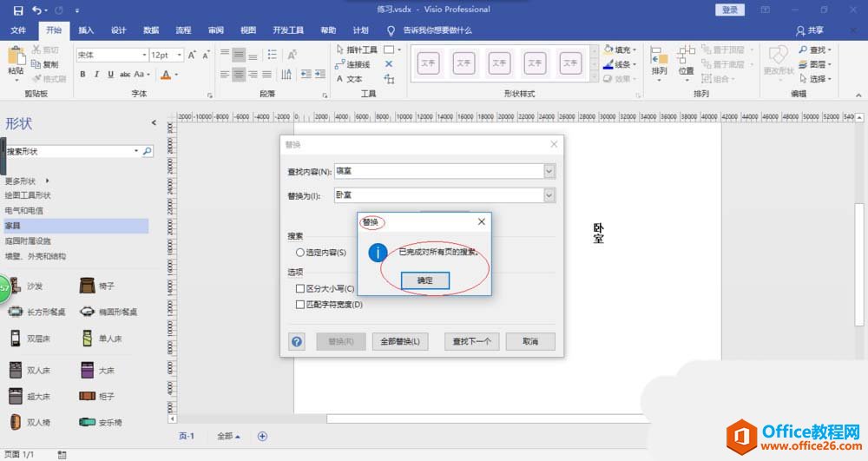Click the Replace All (全部替换) button
The width and height of the screenshot is (868, 461).
click(x=400, y=341)
